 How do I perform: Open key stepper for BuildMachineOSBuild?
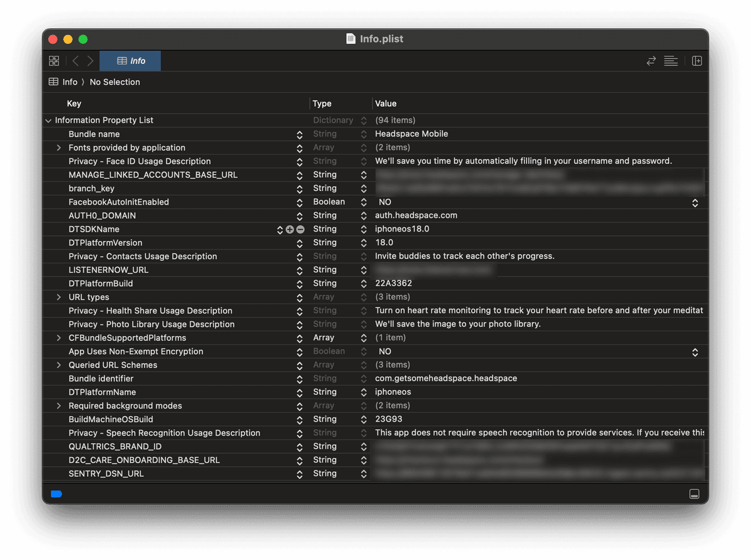point(300,419)
